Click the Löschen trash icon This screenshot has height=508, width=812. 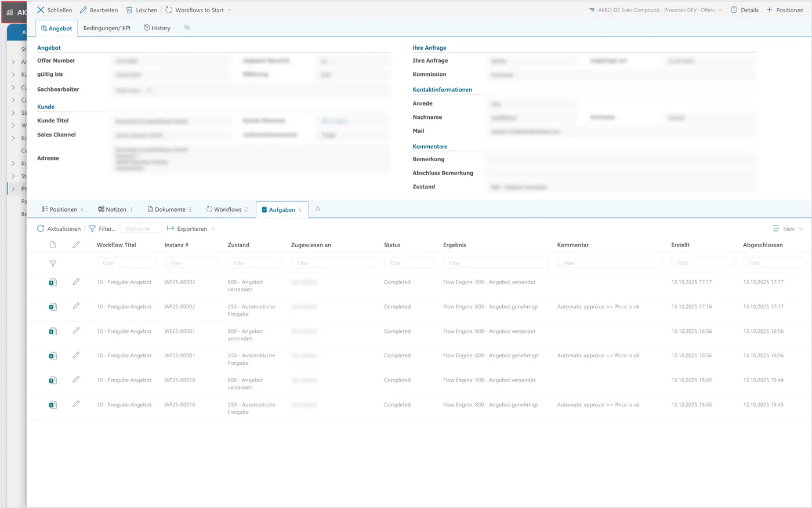(129, 10)
